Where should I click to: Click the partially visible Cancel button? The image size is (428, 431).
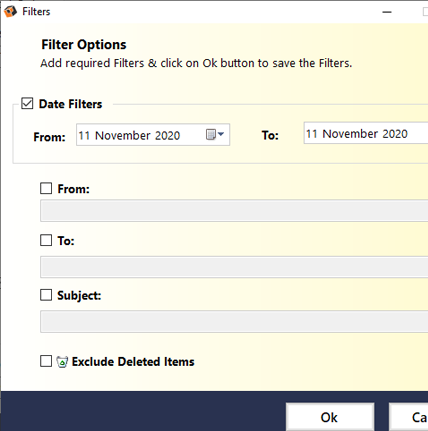[409, 417]
